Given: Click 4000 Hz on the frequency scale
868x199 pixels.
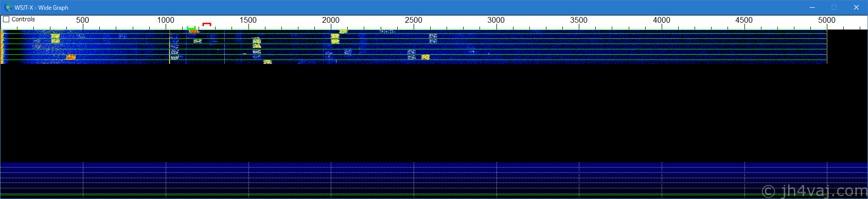Looking at the screenshot, I should [662, 20].
